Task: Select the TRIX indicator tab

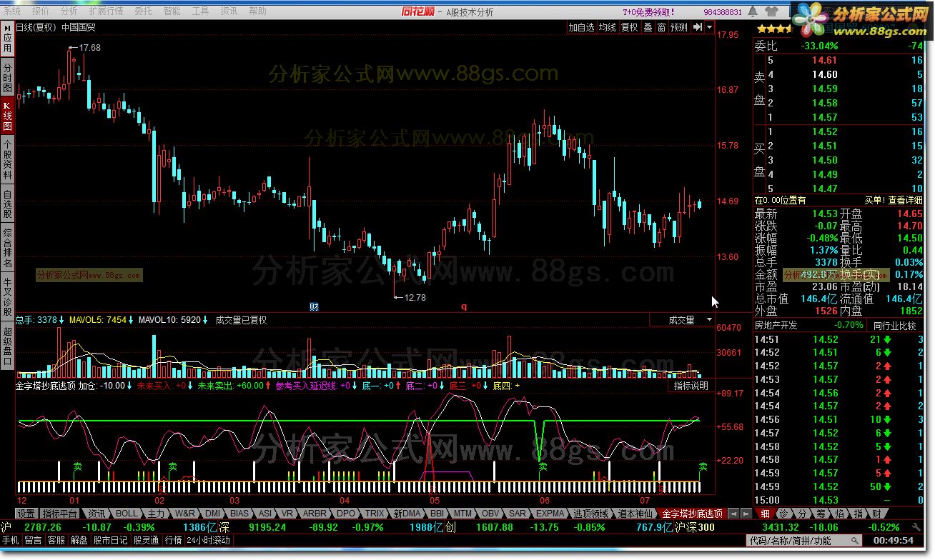Action: pos(375,513)
